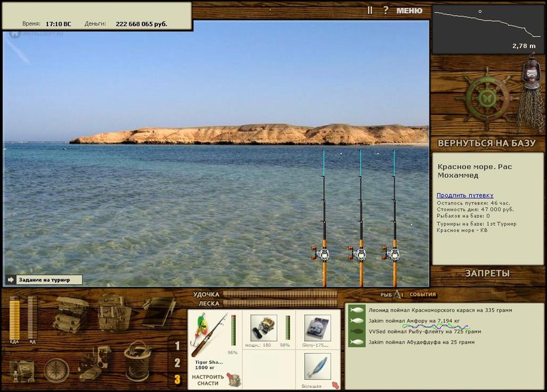Click the middle fishing rod reel

tap(358, 254)
